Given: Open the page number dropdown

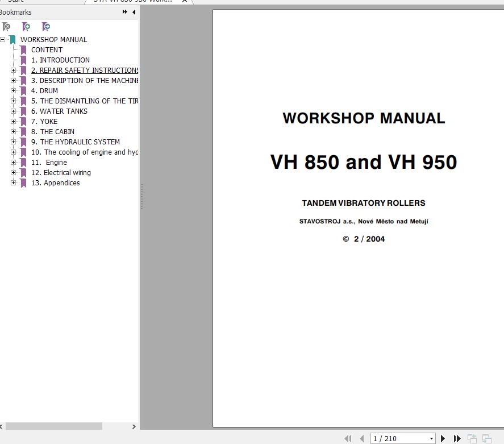Looking at the screenshot, I should point(431,438).
